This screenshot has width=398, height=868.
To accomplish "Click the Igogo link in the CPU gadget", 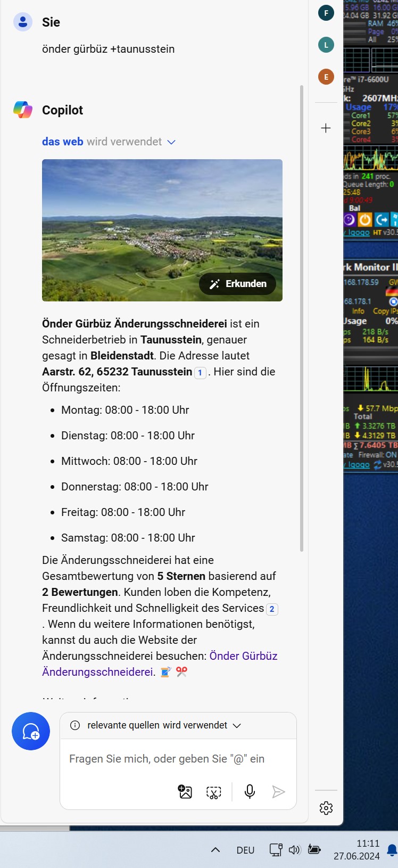I will click(x=356, y=232).
